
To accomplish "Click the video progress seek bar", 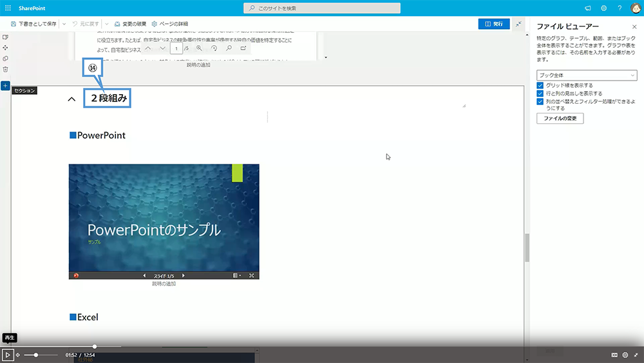I will click(x=322, y=346).
